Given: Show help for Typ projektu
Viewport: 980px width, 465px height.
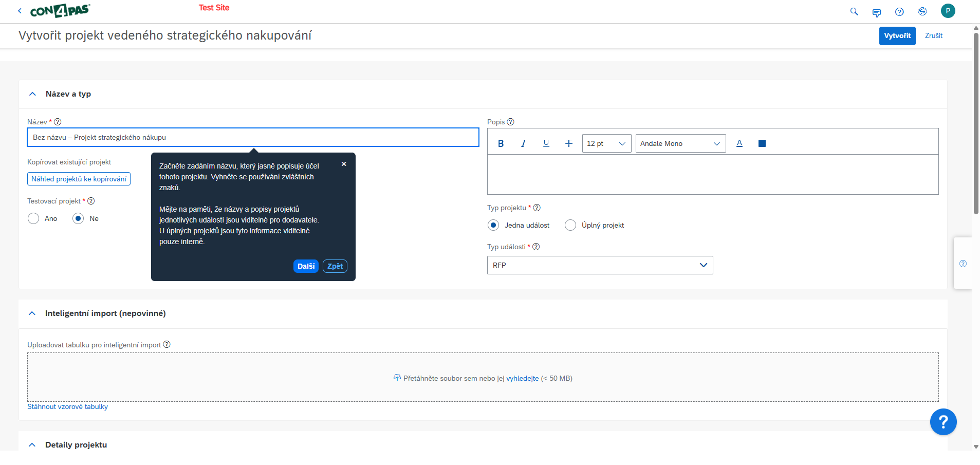Looking at the screenshot, I should coord(537,208).
